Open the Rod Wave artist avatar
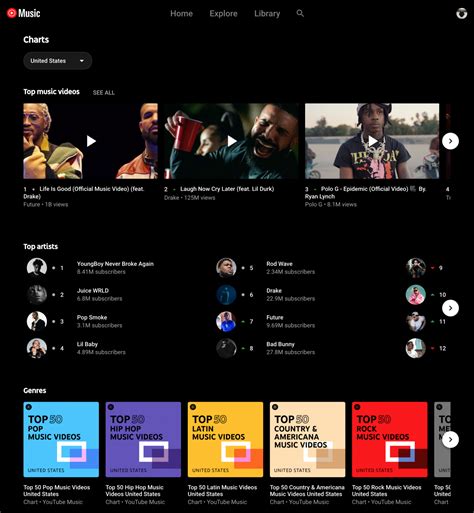474x513 pixels. 226,268
